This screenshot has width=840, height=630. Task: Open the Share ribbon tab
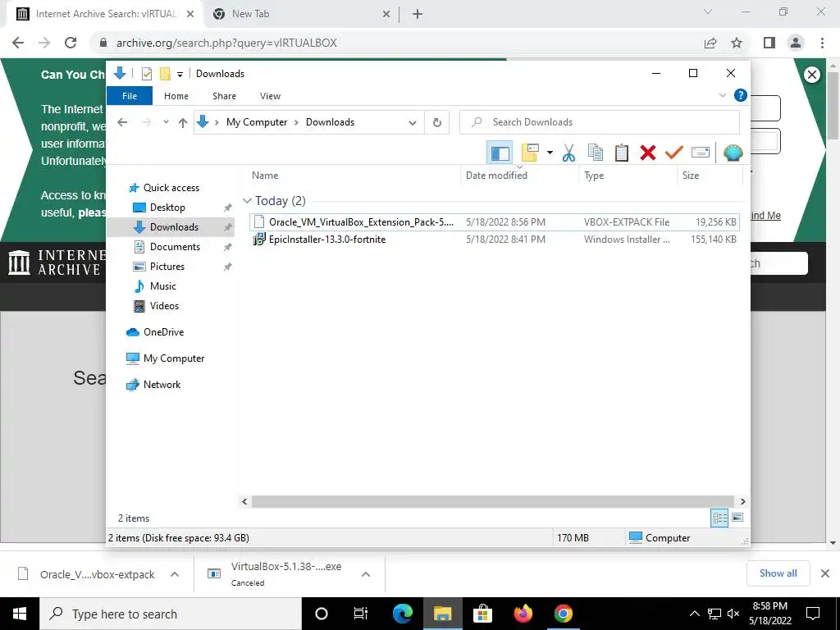224,96
